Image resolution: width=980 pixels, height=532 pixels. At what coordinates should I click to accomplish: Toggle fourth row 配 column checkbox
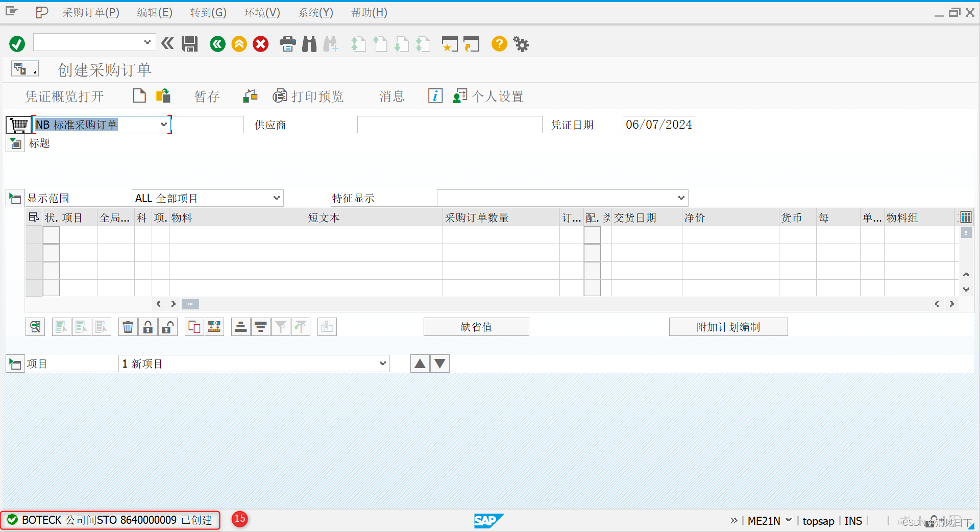(592, 288)
